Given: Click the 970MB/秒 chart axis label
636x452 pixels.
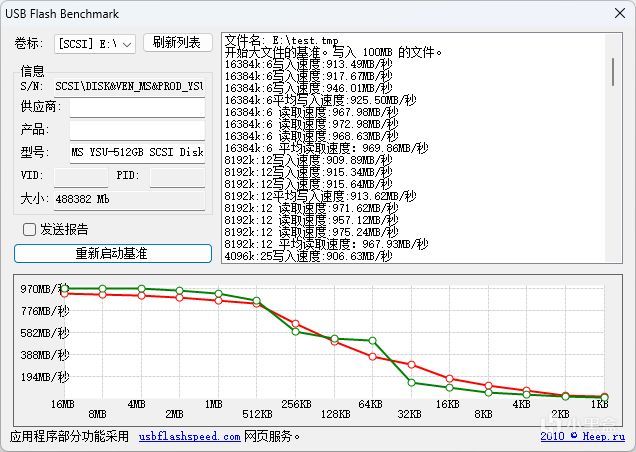Looking at the screenshot, I should tap(45, 289).
